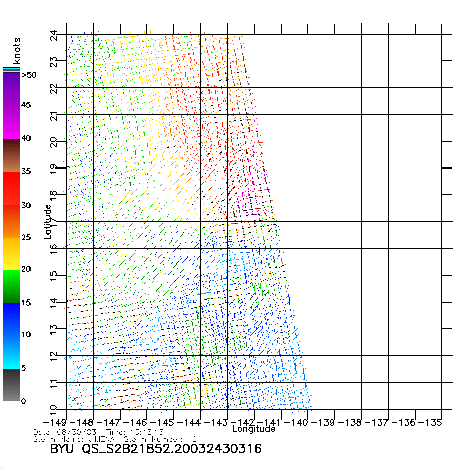Click the "Latitude" axis title

(48, 222)
